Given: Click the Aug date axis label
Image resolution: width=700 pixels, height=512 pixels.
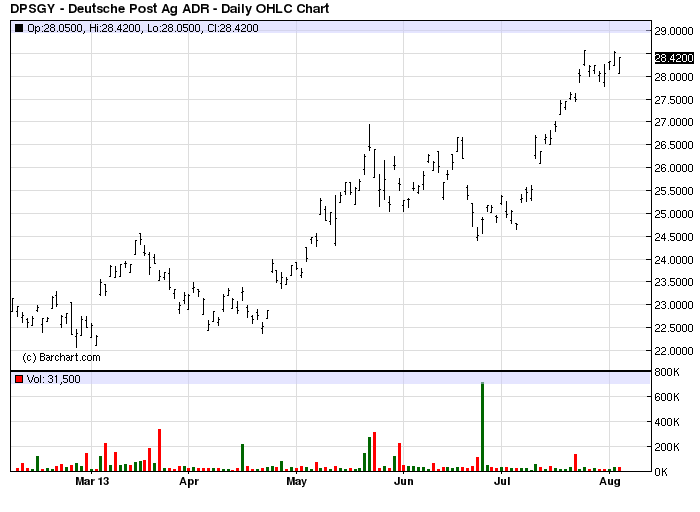Looking at the screenshot, I should pyautogui.click(x=610, y=482).
